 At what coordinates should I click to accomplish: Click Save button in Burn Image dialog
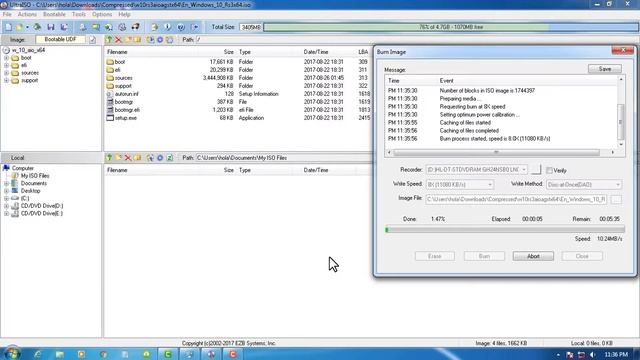(605, 69)
